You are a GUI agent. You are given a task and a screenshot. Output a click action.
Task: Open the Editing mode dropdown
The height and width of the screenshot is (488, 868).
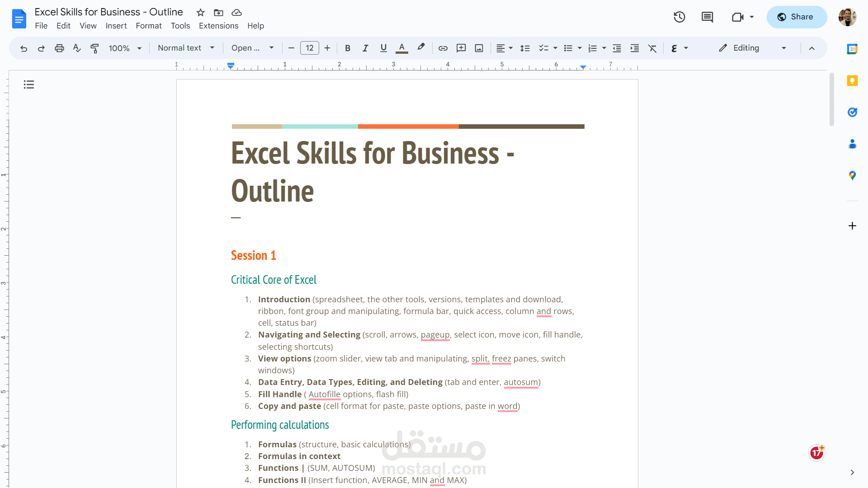[x=753, y=48]
